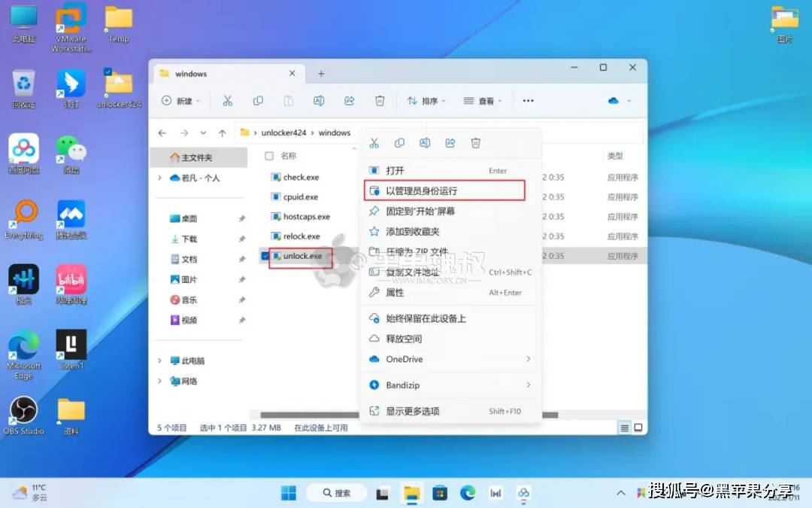Select the file hostcaps.exe

pyautogui.click(x=307, y=217)
